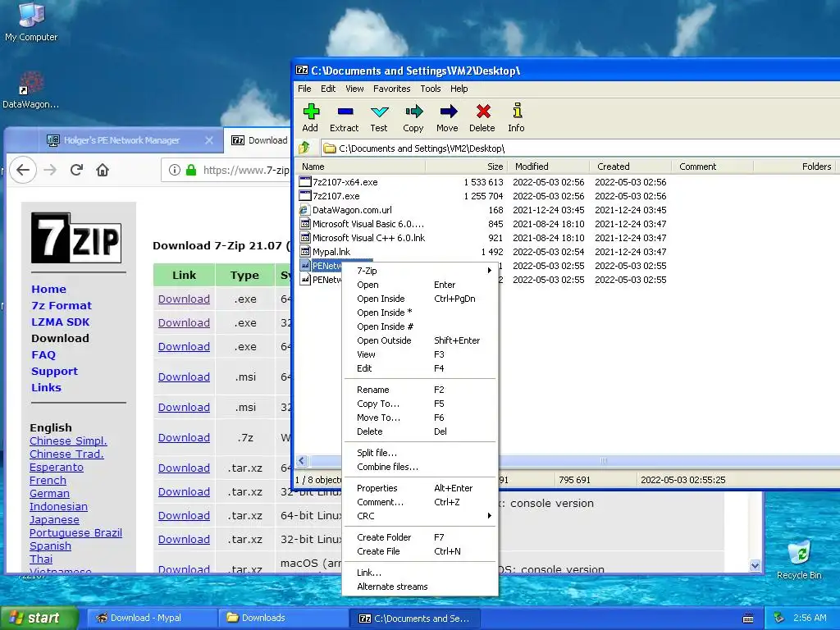The image size is (840, 630).
Task: Choose Open Inside from context menu
Action: tap(421, 299)
